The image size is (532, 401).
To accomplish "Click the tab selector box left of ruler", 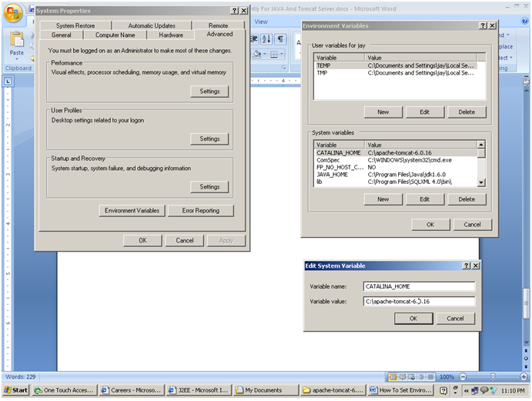I will click(x=8, y=81).
